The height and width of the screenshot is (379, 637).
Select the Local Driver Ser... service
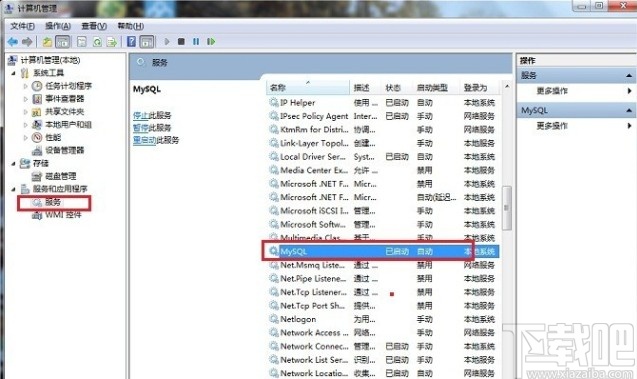[x=383, y=157]
